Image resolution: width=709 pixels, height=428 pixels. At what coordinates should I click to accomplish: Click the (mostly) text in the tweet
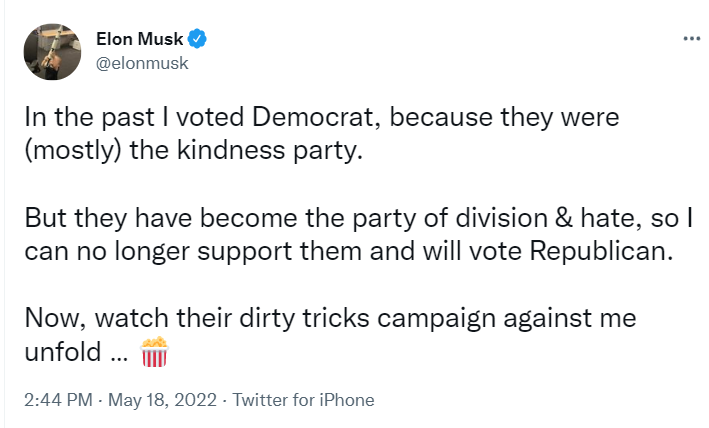(65, 151)
